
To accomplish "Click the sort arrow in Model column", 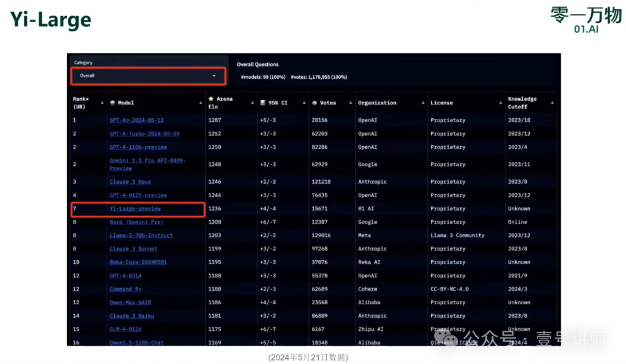I will pyautogui.click(x=201, y=103).
